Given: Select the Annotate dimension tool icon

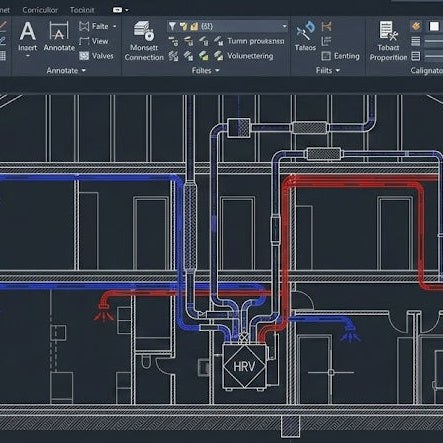Looking at the screenshot, I should point(59,31).
